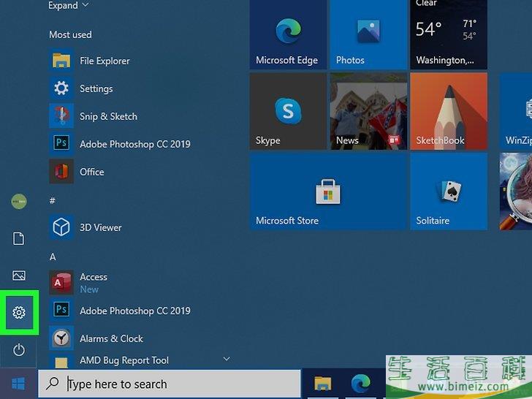Open Settings gear in Start sidebar

(x=19, y=313)
